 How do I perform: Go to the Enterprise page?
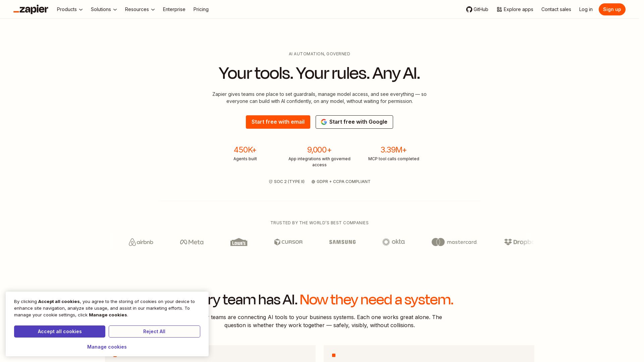click(174, 9)
